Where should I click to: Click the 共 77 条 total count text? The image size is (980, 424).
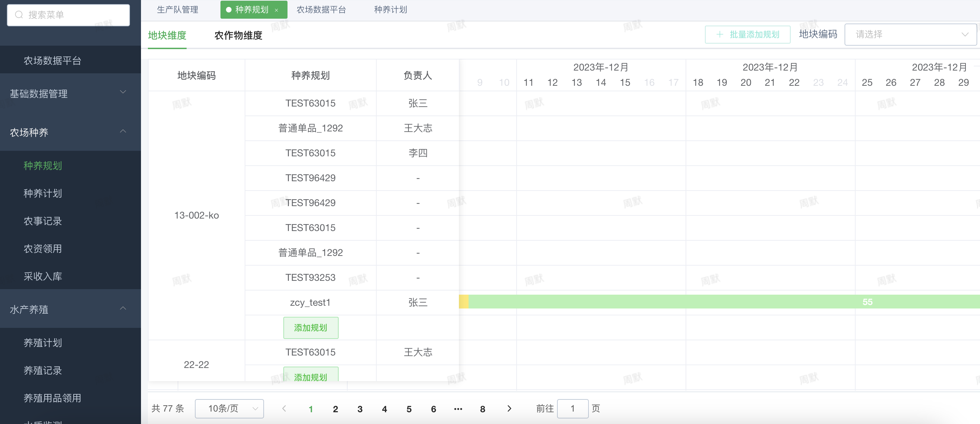tap(168, 408)
